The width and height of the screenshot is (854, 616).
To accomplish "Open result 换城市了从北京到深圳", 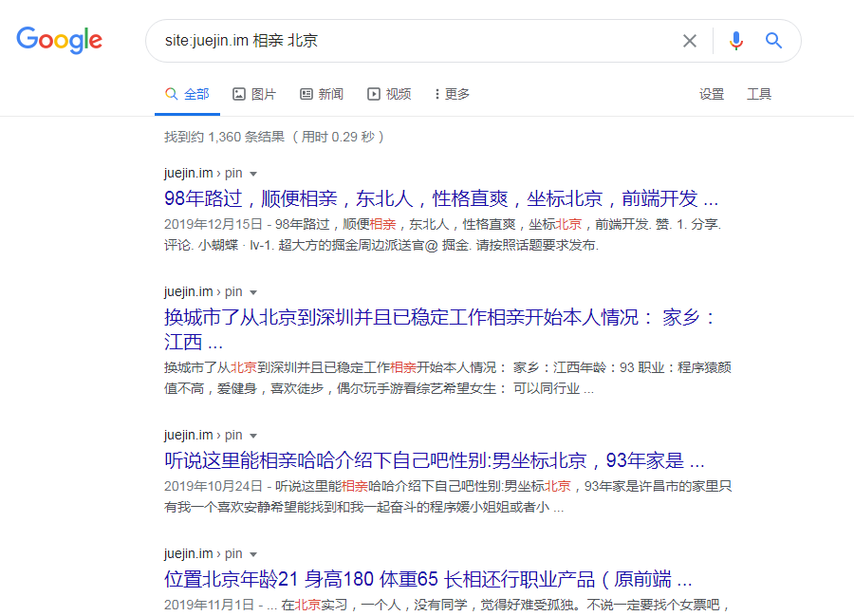I will coord(439,329).
